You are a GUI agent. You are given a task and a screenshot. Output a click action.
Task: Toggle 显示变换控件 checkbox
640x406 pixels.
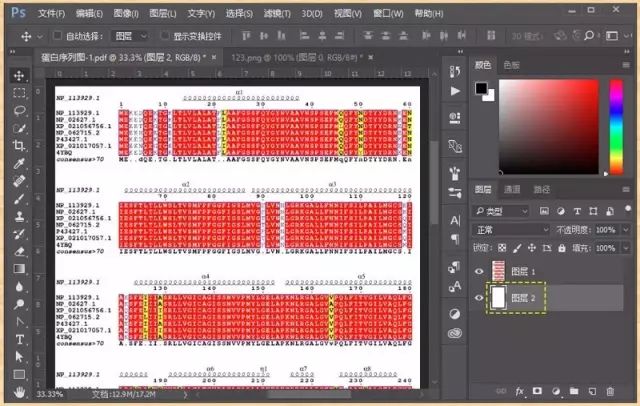(165, 36)
